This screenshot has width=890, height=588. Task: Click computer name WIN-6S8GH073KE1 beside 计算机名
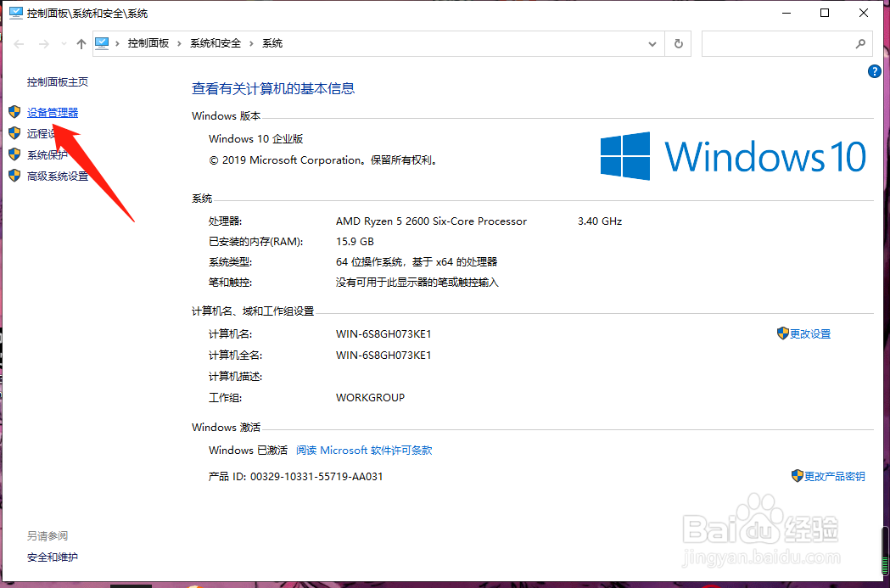click(x=383, y=333)
